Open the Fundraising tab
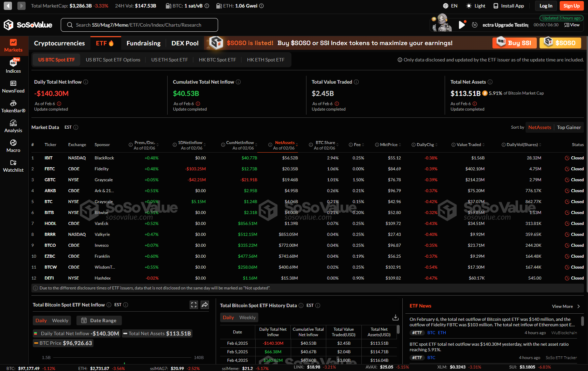 tap(143, 43)
